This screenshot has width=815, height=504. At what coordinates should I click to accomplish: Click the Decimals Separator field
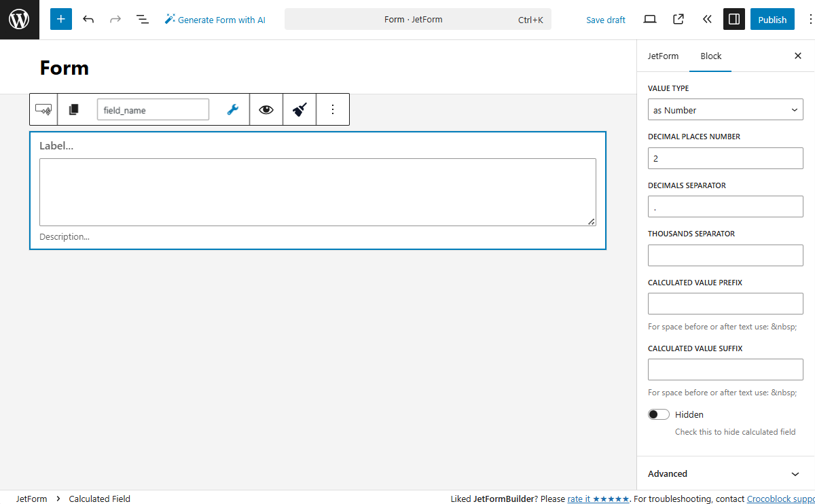point(725,206)
